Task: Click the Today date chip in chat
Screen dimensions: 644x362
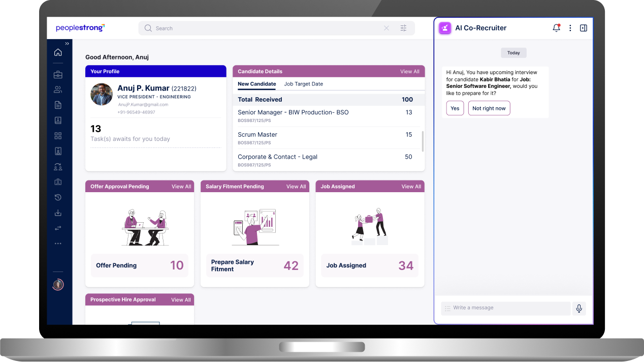Action: click(x=513, y=53)
